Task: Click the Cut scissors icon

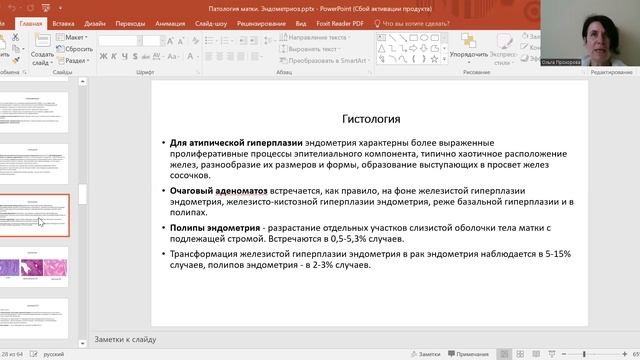Action: point(15,38)
